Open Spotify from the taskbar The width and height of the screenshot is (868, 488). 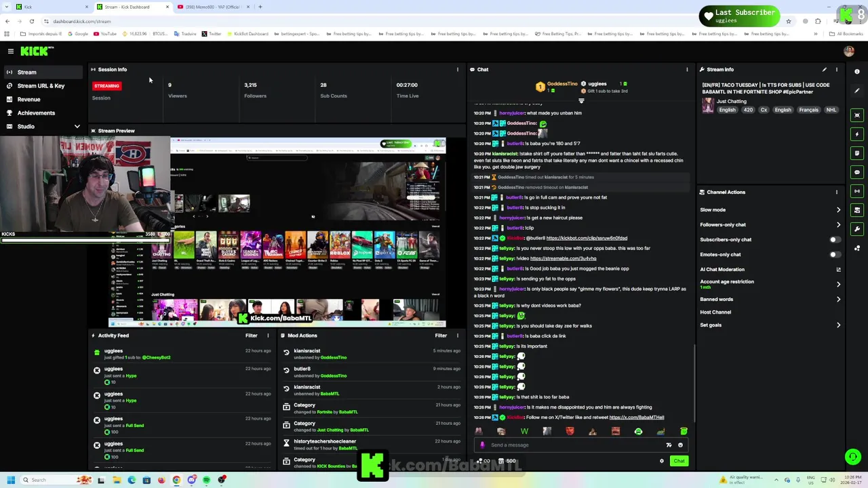pos(206,480)
